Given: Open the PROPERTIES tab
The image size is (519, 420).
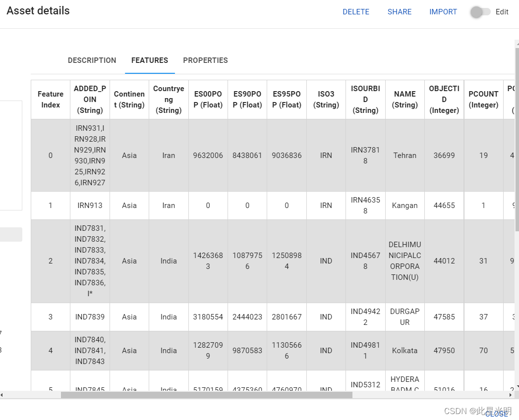Looking at the screenshot, I should tap(206, 60).
